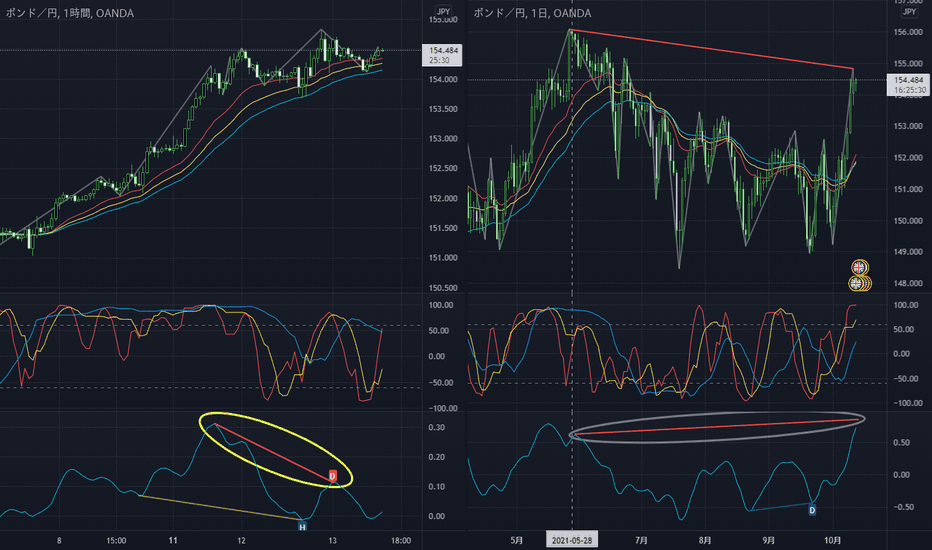Viewport: 932px width, 550px height.
Task: Open the JPY currency selector on the 1日 chart
Action: [909, 11]
